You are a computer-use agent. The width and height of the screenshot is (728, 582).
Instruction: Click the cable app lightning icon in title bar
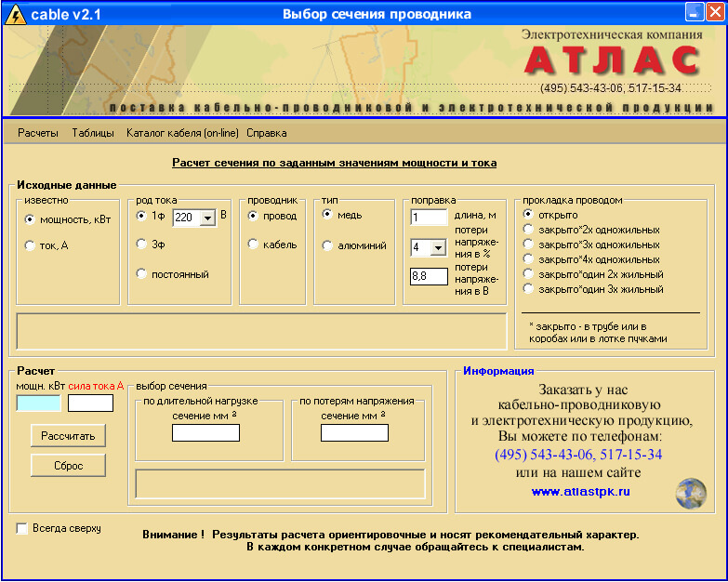[x=15, y=14]
